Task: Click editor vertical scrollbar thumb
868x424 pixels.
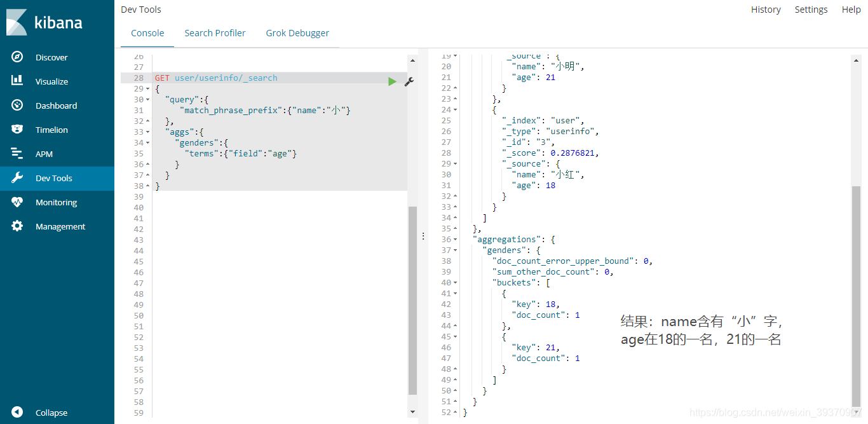Action: point(412,300)
